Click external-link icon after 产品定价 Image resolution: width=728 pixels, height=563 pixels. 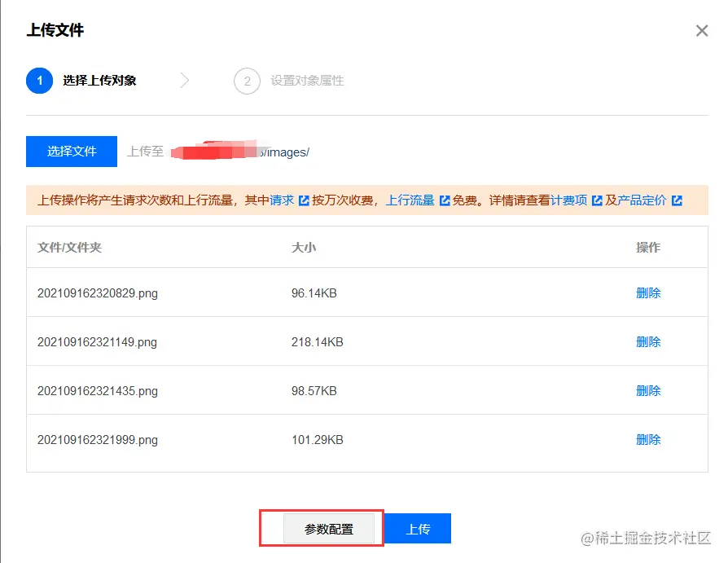pyautogui.click(x=677, y=200)
